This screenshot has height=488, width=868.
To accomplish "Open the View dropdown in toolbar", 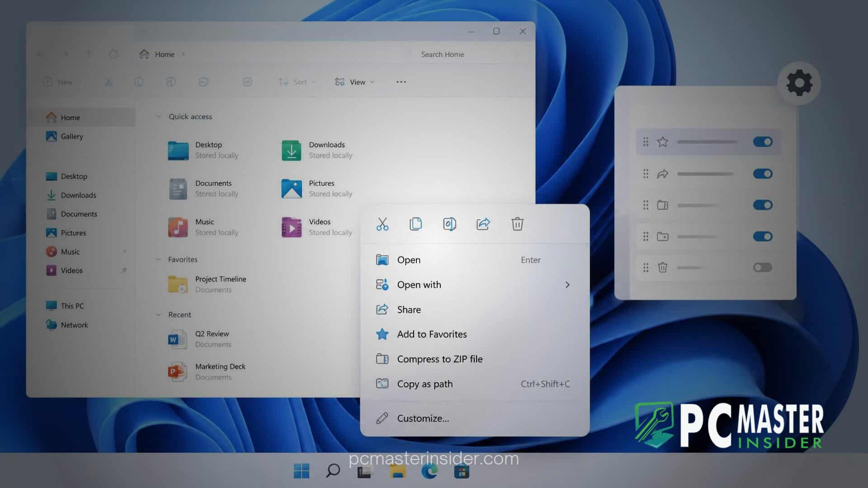I will click(x=355, y=82).
